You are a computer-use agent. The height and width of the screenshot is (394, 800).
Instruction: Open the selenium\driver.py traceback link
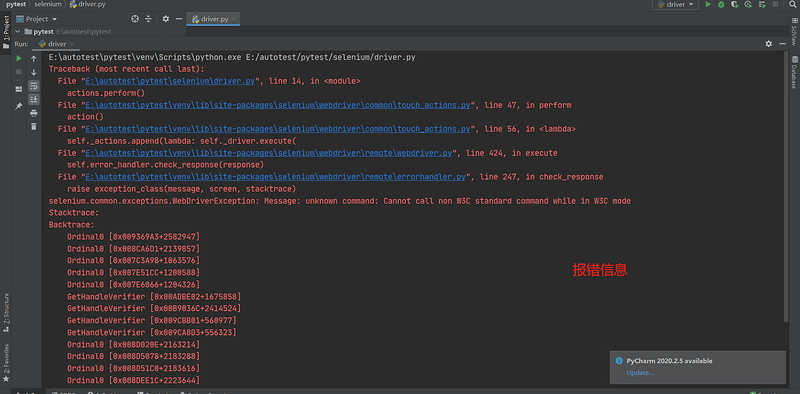click(170, 81)
